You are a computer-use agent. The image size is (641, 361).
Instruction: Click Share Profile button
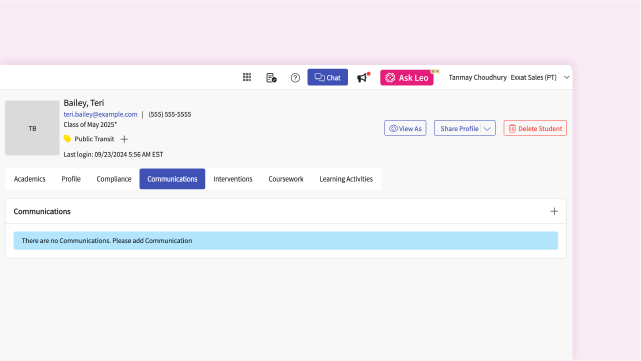tap(459, 128)
